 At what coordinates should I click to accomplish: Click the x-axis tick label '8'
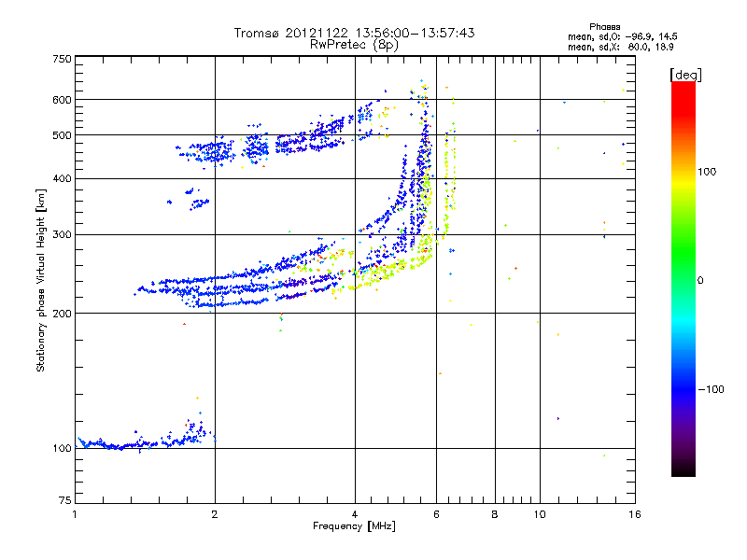pyautogui.click(x=495, y=514)
